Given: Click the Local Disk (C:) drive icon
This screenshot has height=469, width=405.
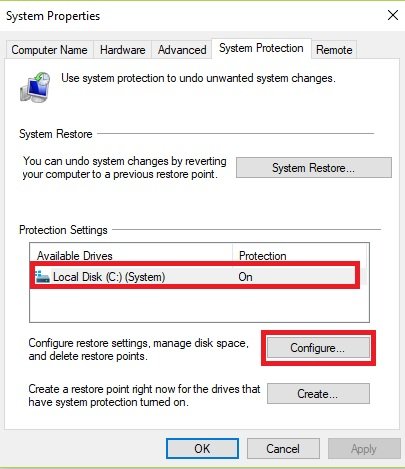Looking at the screenshot, I should pyautogui.click(x=42, y=277).
